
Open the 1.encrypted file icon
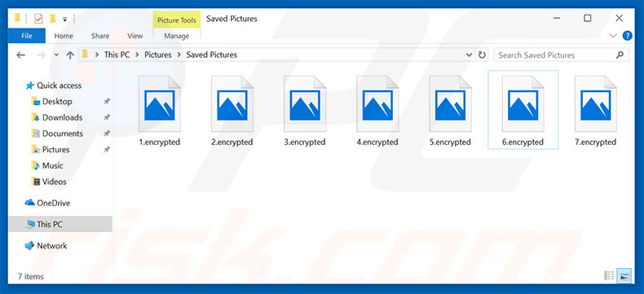159,103
